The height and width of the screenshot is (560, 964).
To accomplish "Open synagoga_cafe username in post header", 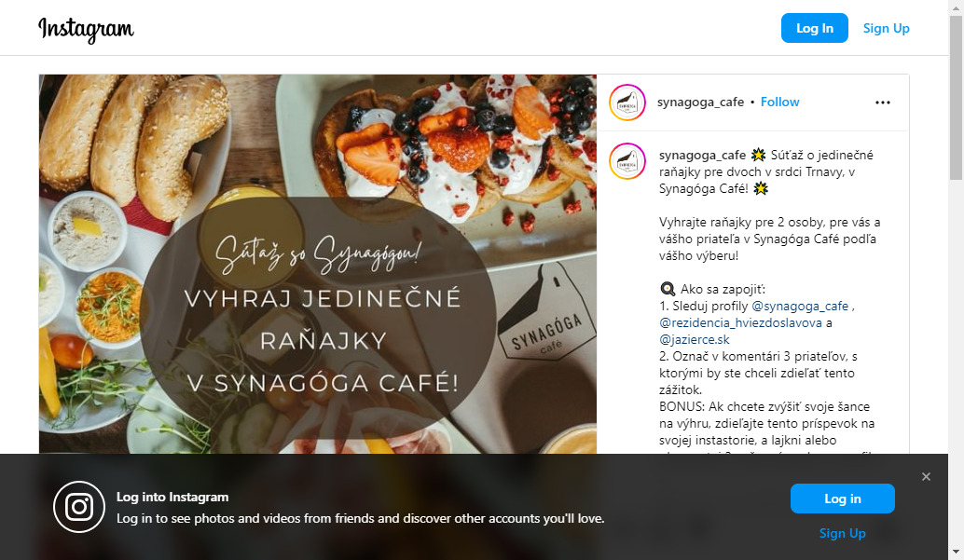I will [x=700, y=102].
